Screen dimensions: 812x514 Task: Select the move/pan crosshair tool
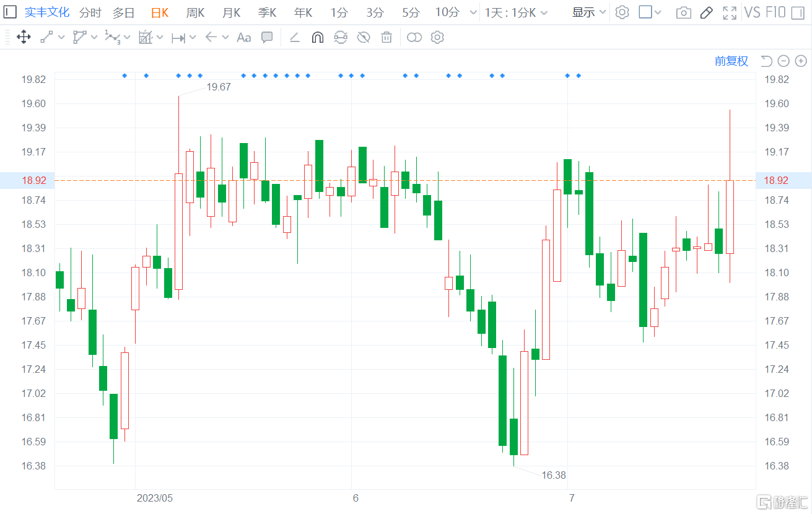pos(24,37)
